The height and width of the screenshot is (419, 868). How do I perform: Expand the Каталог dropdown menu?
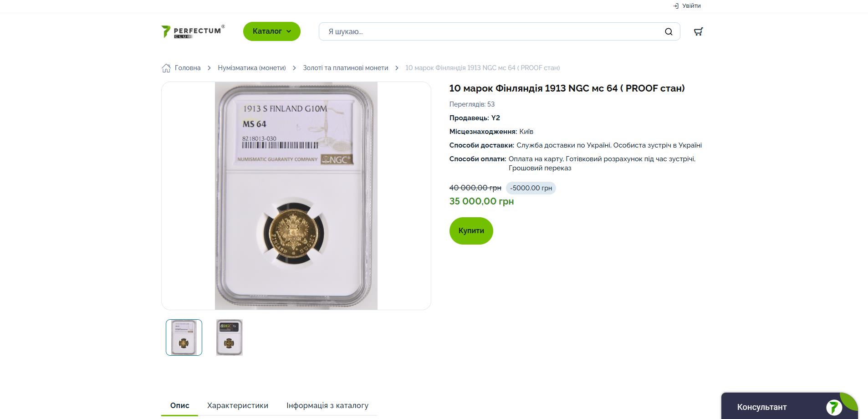coord(272,31)
